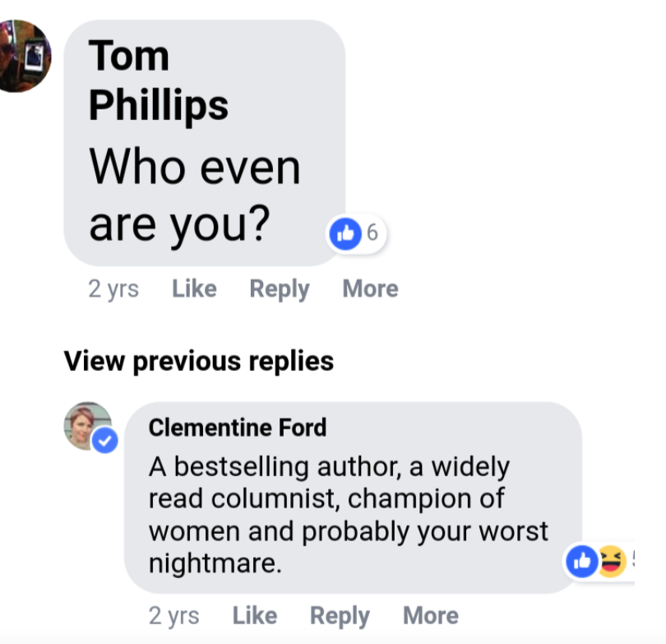Viewport: 666px width, 644px height.
Task: Click the 2 yrs timestamp under Clementine's reply
Action: point(173,615)
